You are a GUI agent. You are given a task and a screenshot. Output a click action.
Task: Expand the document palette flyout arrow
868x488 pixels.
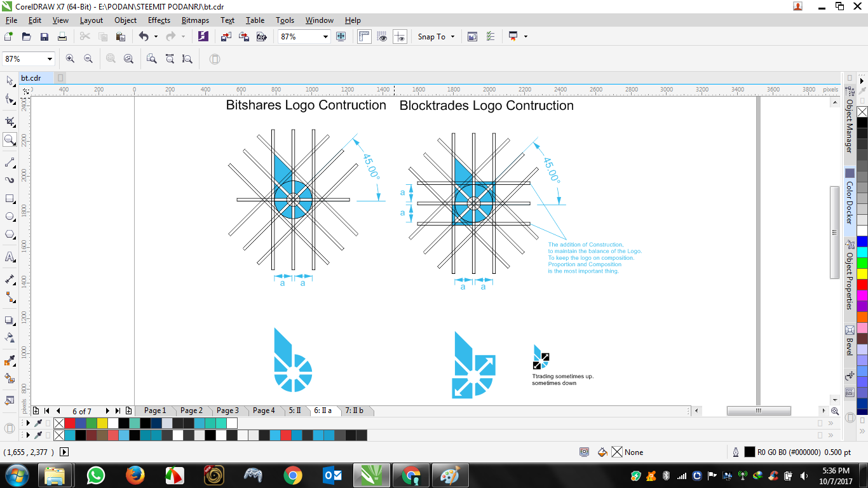(x=28, y=423)
